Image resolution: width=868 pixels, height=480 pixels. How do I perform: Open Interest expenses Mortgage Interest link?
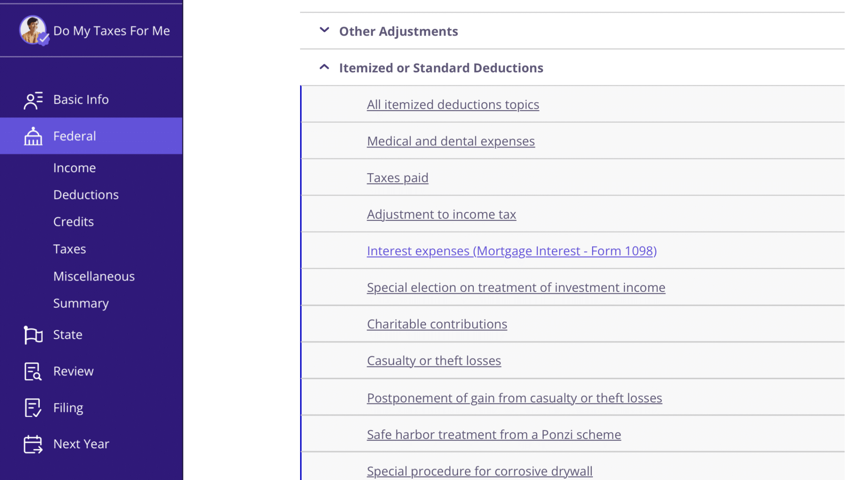[512, 251]
